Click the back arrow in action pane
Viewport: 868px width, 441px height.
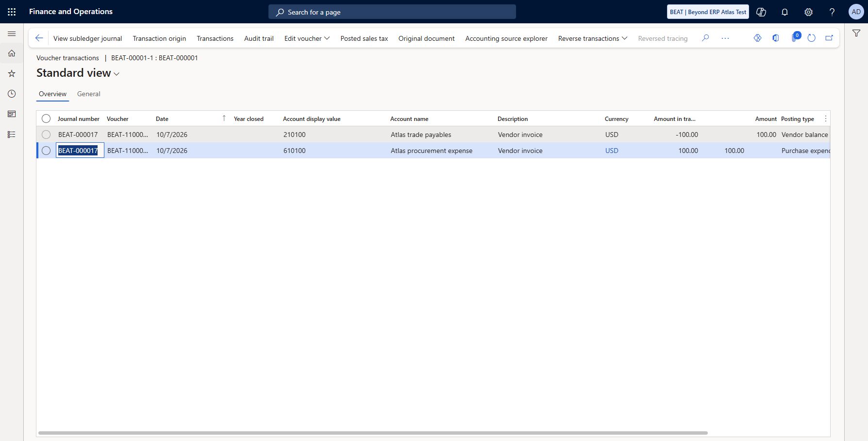pos(39,38)
